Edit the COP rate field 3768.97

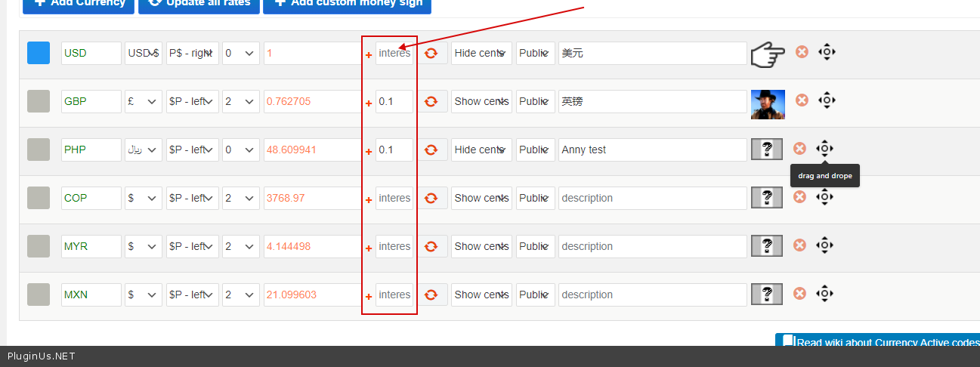[313, 198]
